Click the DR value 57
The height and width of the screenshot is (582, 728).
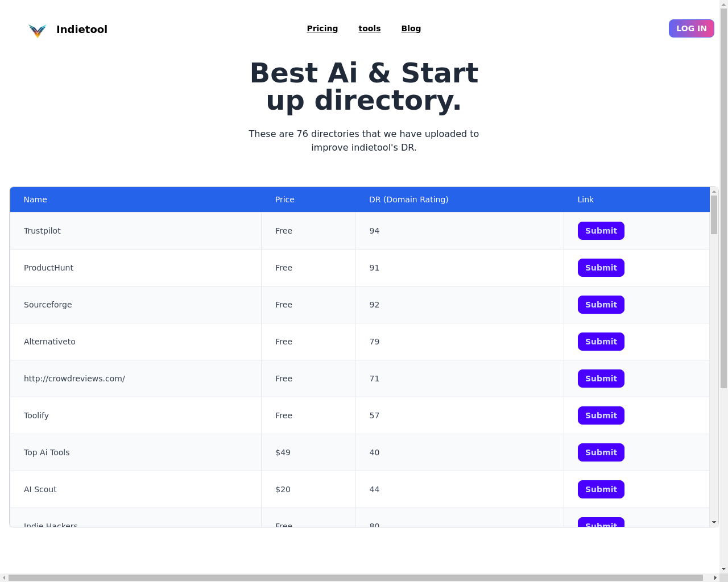coord(374,415)
